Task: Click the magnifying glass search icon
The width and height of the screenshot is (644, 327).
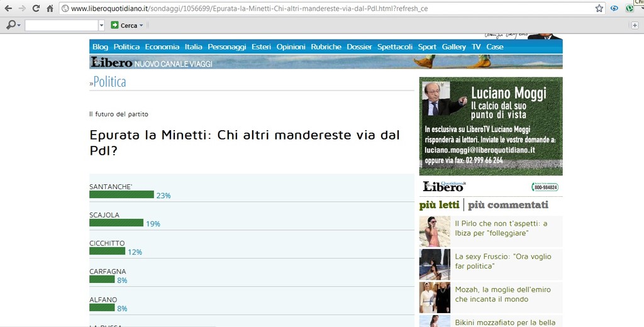Action: click(11, 25)
